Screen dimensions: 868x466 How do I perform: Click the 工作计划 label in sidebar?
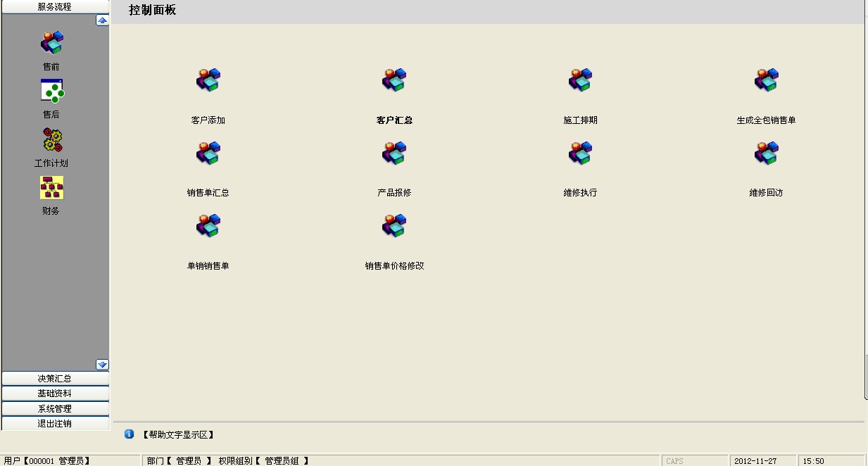point(51,163)
